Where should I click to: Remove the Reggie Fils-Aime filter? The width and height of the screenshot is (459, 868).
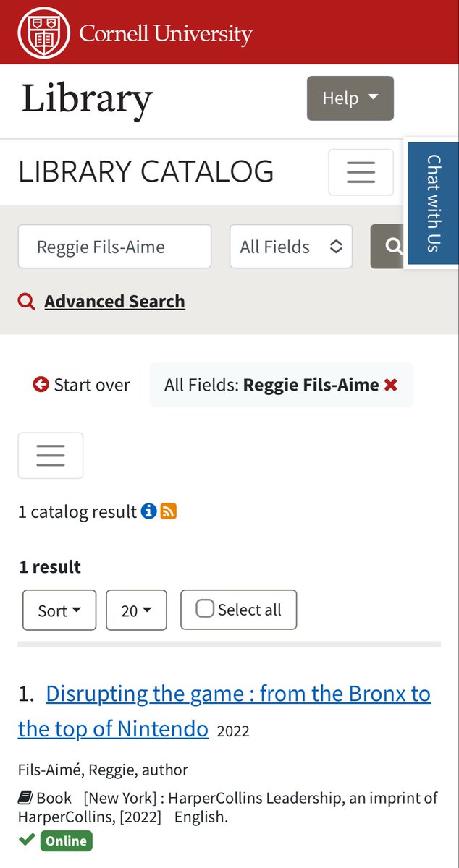391,385
